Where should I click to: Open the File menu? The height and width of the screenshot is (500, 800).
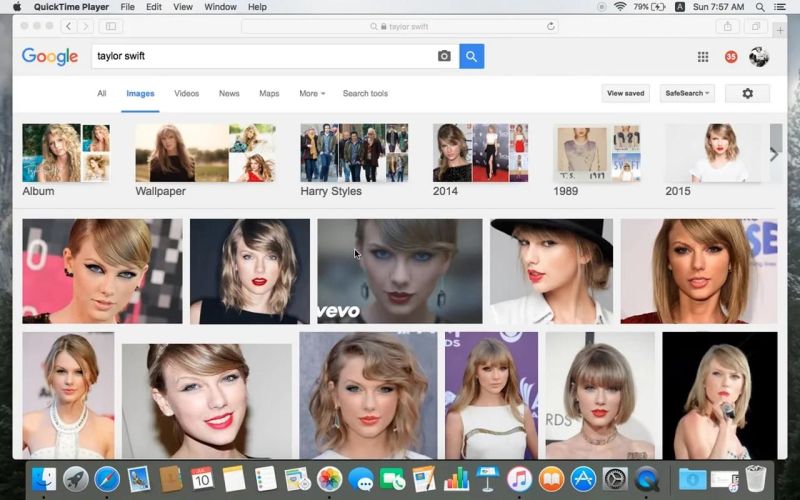coord(128,7)
